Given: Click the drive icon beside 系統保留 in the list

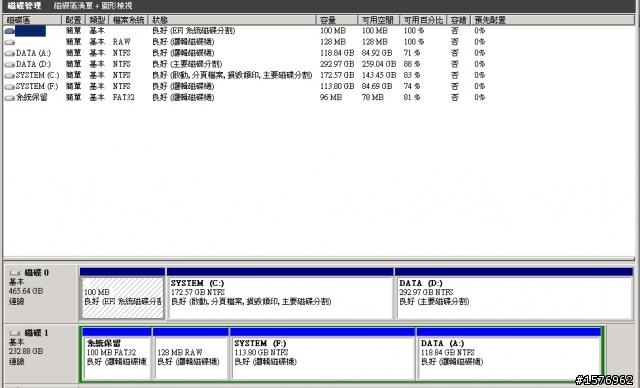Looking at the screenshot, I should coord(9,98).
